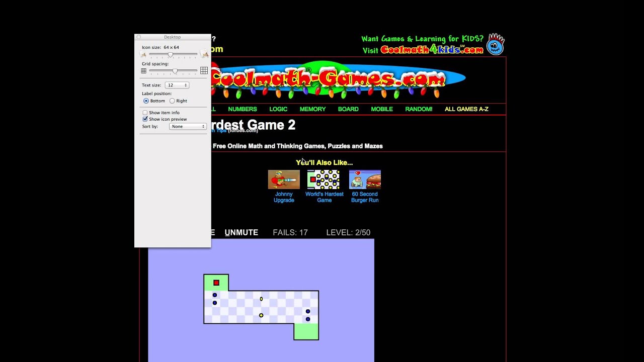Click the red square player in game
The image size is (644, 362).
pyautogui.click(x=216, y=283)
